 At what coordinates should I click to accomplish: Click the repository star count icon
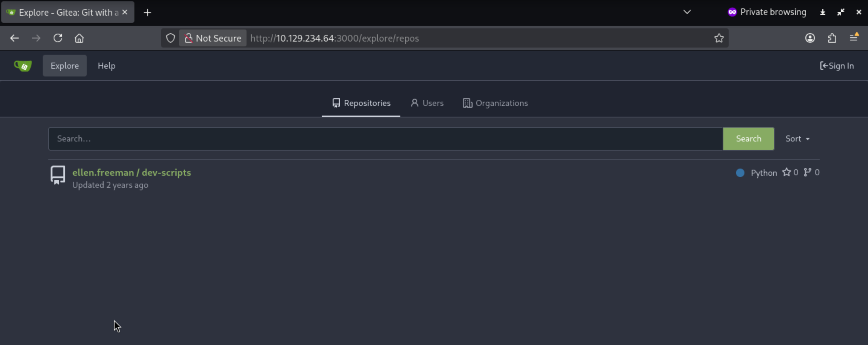coord(786,172)
